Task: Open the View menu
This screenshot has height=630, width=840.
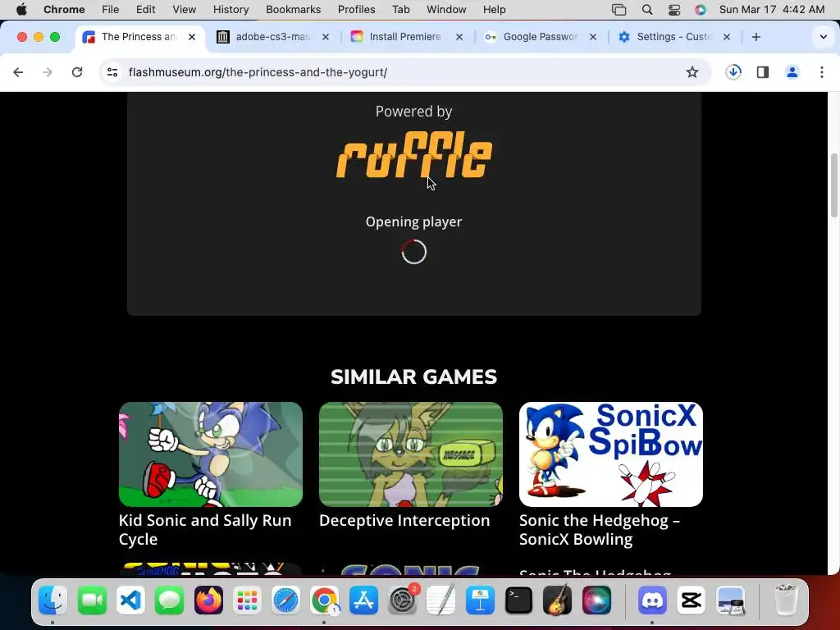Action: 185,10
